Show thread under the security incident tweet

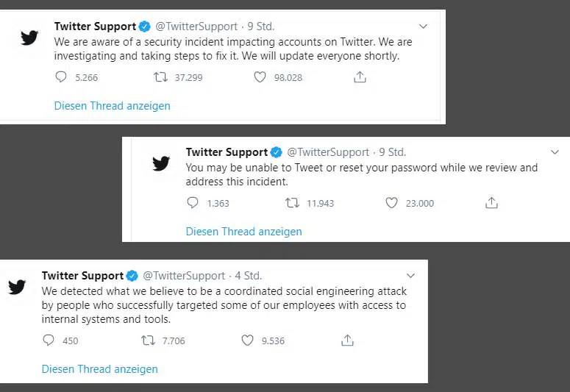tap(112, 106)
